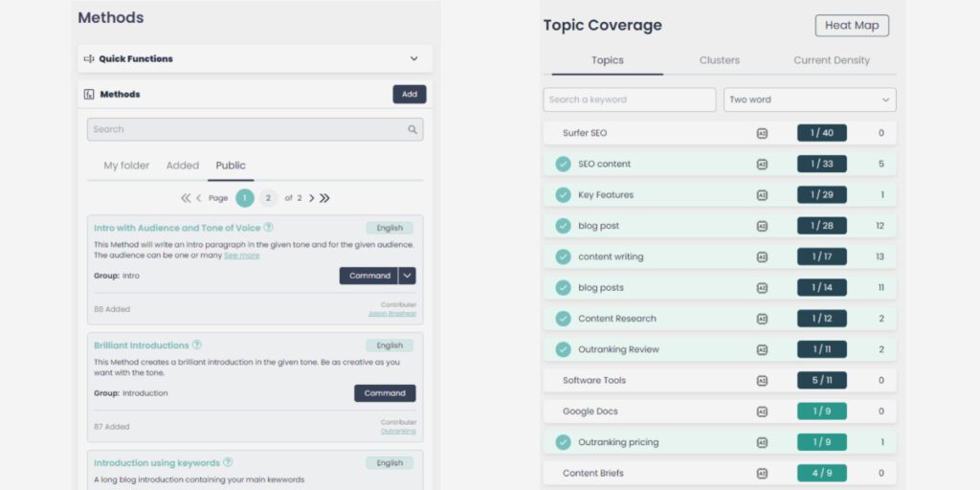Click the AI icon in Content Research row

click(762, 319)
